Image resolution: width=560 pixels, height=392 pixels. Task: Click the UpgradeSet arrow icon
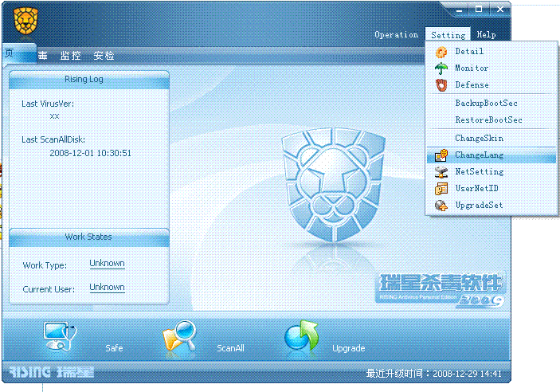pyautogui.click(x=441, y=206)
